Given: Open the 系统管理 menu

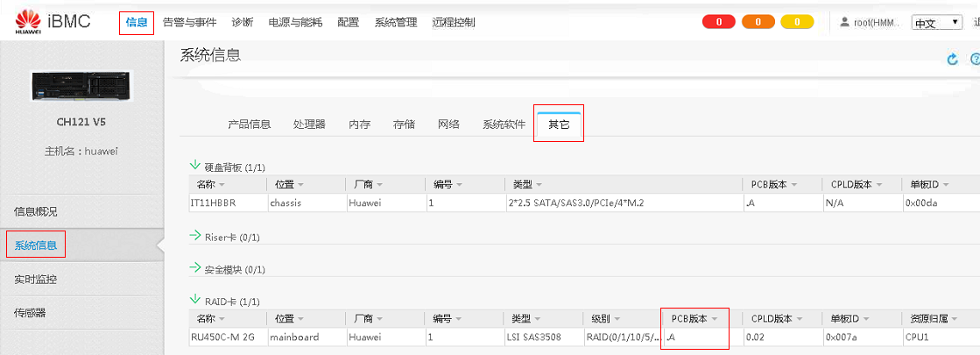Looking at the screenshot, I should pos(396,23).
